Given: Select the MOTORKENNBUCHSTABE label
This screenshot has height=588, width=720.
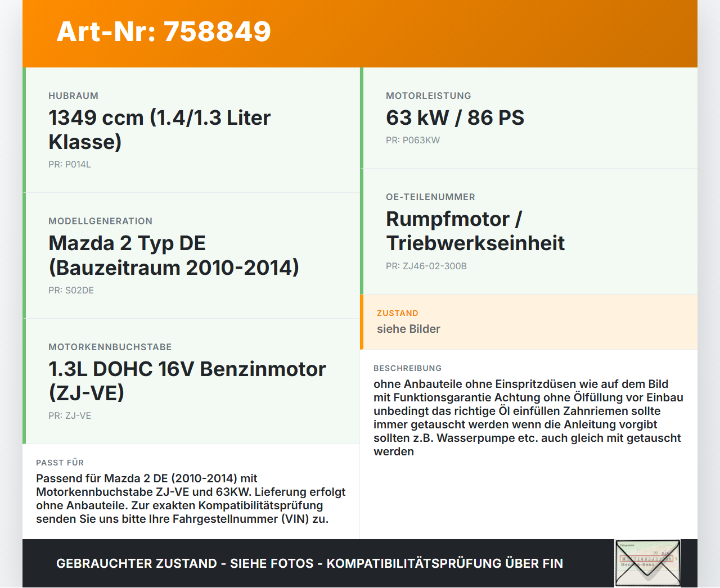Looking at the screenshot, I should click(110, 347).
